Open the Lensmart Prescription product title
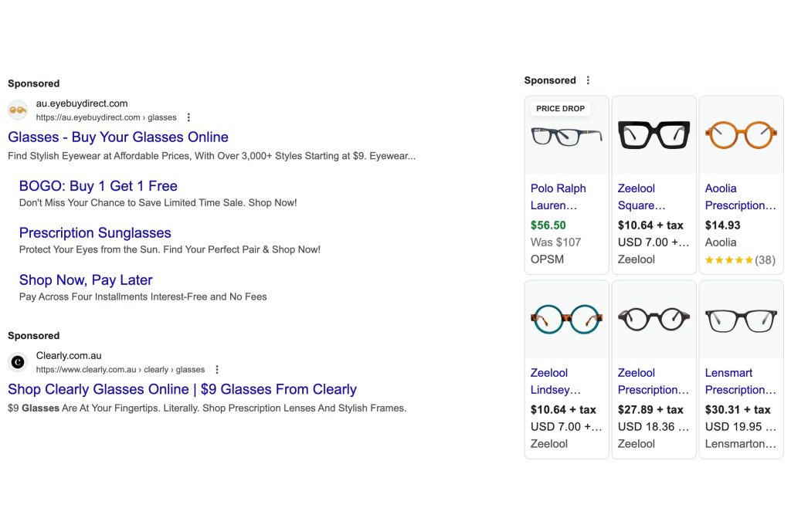This screenshot has height=532, width=791. pos(740,381)
